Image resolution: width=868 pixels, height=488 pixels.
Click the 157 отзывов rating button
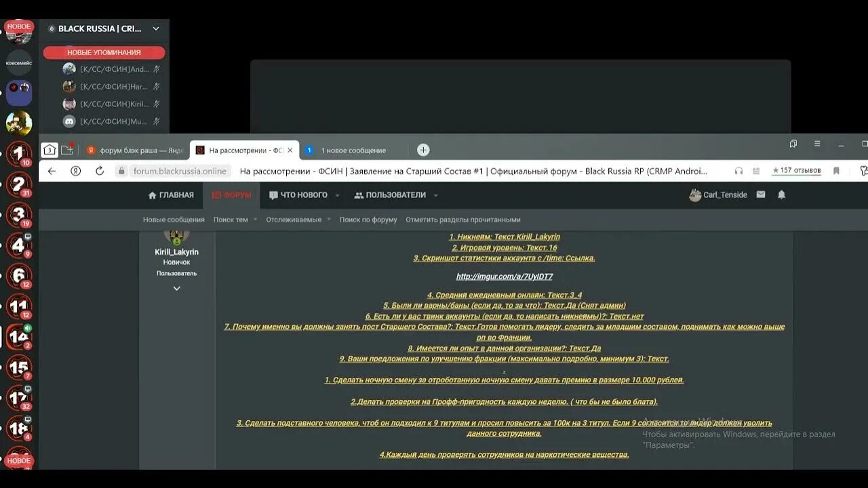coord(796,171)
